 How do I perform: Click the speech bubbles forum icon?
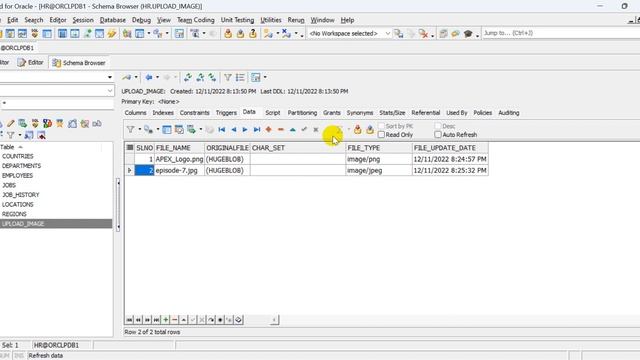coord(456,33)
